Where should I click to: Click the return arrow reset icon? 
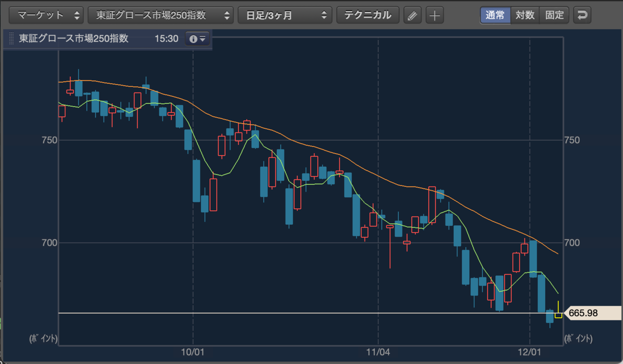pos(582,15)
